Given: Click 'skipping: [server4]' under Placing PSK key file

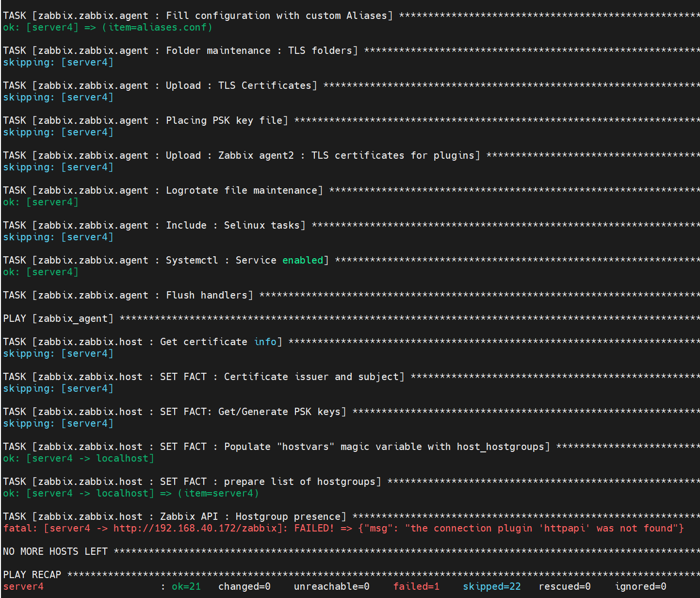Looking at the screenshot, I should click(58, 132).
